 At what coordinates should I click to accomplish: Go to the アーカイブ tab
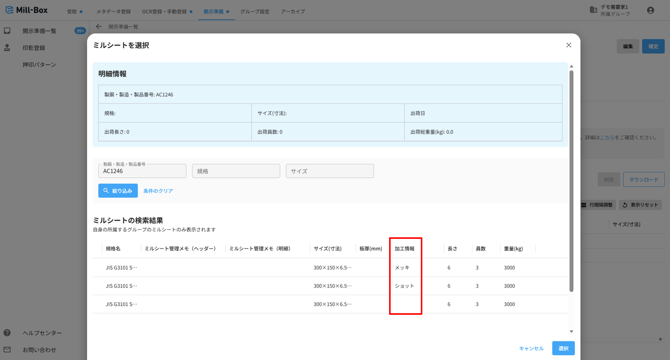[x=293, y=12]
